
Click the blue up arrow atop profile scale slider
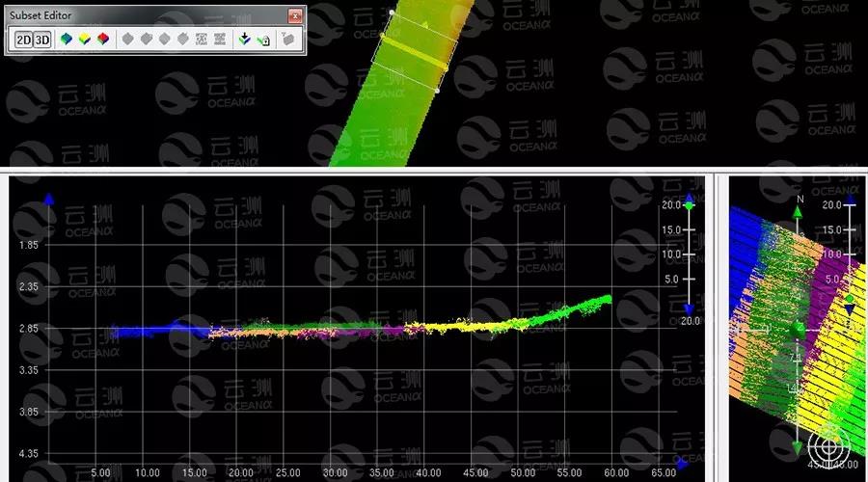point(690,197)
